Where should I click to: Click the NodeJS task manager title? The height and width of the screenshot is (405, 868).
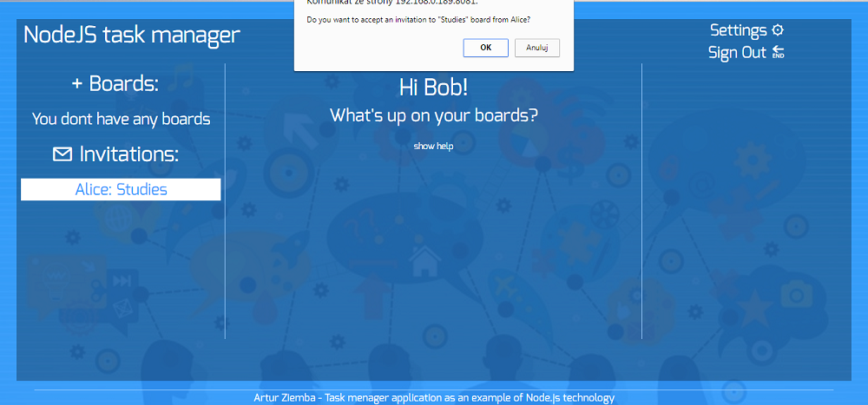(131, 36)
